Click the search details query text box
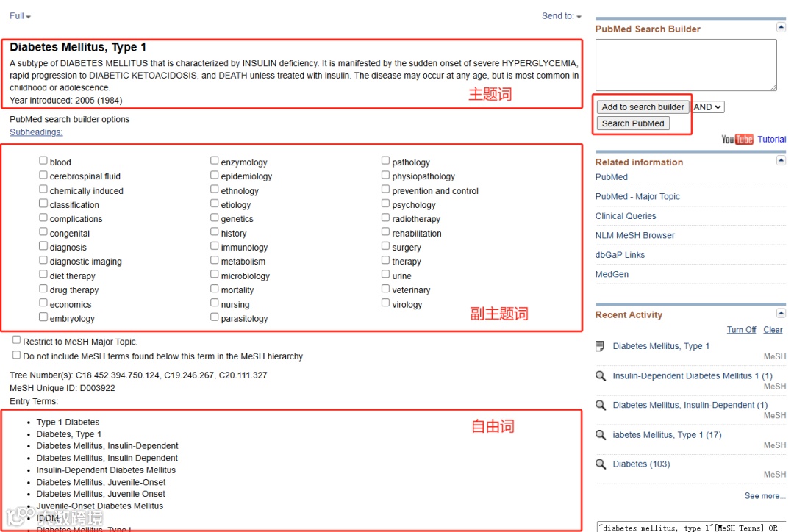Viewport: 794px width, 532px height. (x=691, y=528)
